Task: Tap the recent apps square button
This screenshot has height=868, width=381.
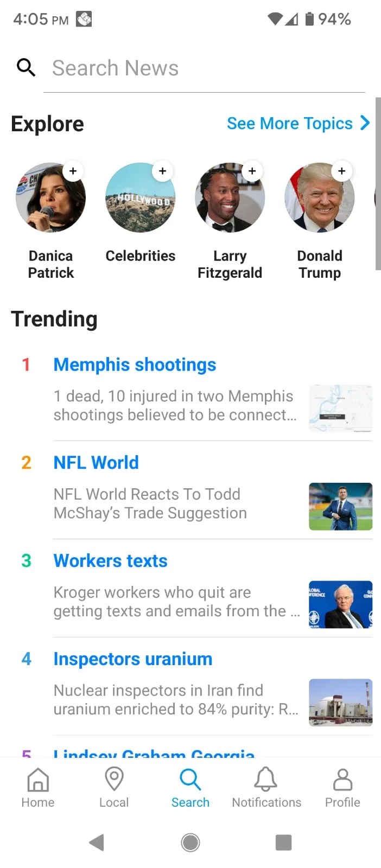Action: pyautogui.click(x=283, y=842)
